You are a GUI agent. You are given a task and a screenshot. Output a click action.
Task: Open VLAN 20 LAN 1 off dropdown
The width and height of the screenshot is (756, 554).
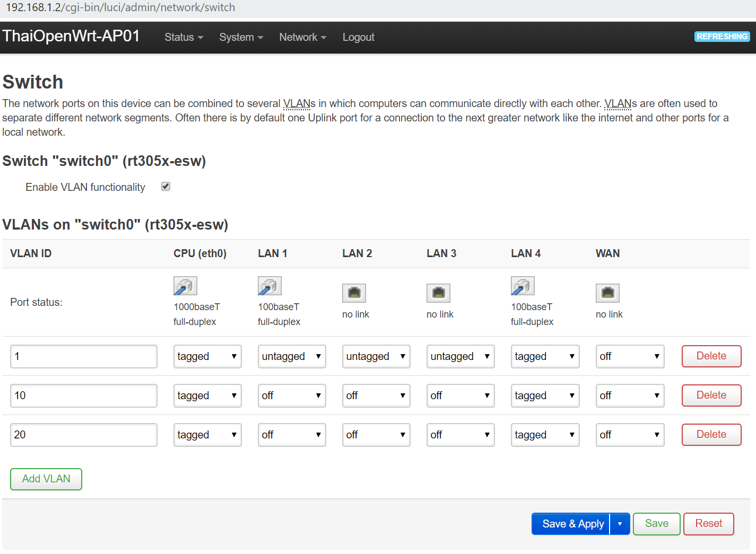(x=292, y=435)
